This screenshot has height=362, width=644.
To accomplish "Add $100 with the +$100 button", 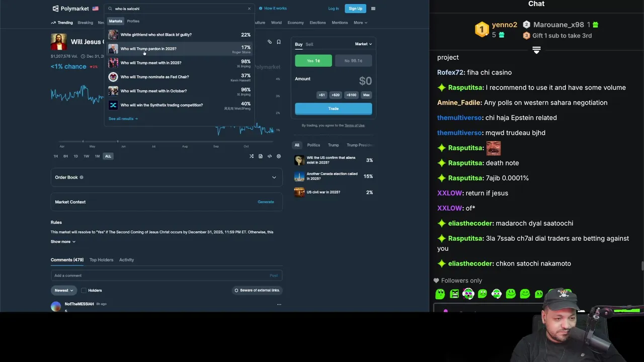I will click(351, 95).
